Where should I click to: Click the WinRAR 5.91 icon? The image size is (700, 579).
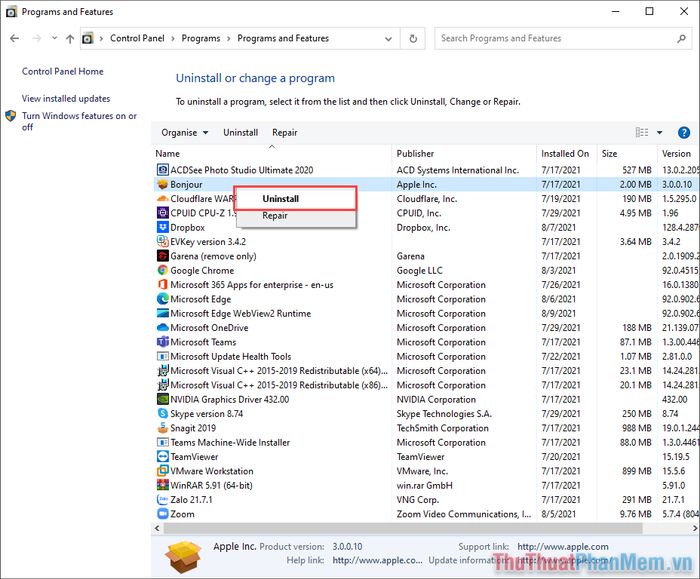pos(163,485)
